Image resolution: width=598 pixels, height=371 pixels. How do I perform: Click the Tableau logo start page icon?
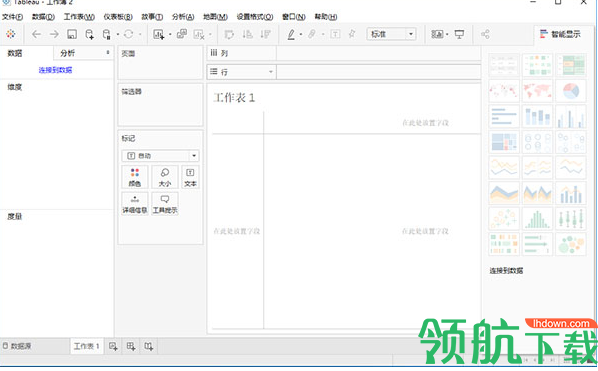pos(11,34)
